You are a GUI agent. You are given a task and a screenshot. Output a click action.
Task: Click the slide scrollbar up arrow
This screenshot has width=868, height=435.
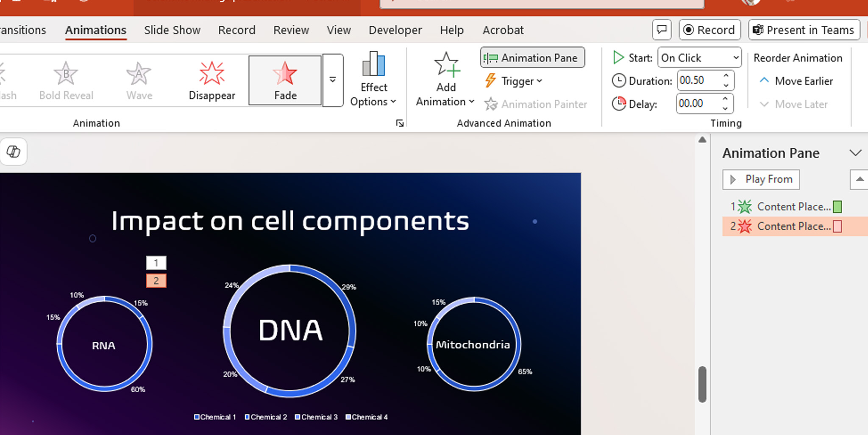702,140
